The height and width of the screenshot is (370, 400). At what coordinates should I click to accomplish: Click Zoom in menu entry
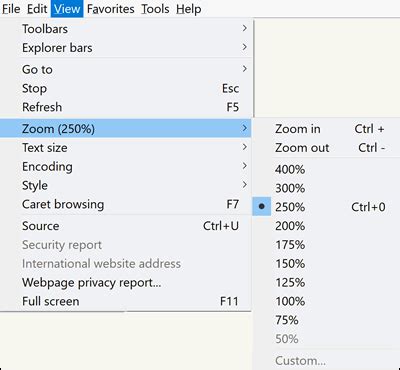tap(326, 129)
